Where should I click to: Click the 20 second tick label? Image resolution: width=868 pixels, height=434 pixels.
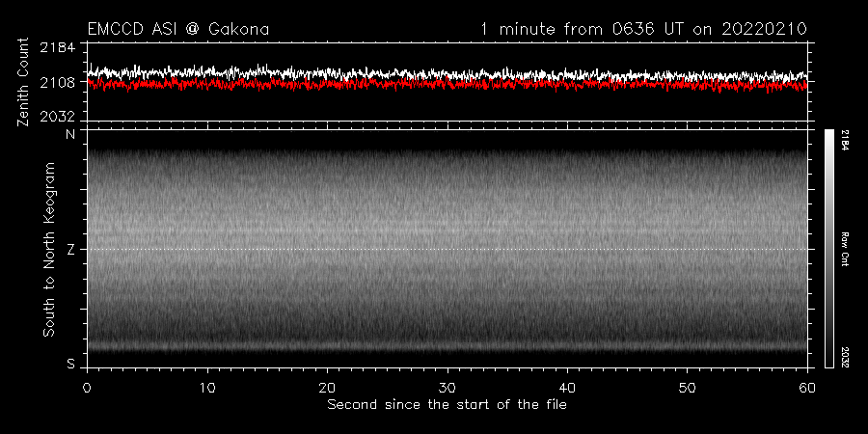327,387
